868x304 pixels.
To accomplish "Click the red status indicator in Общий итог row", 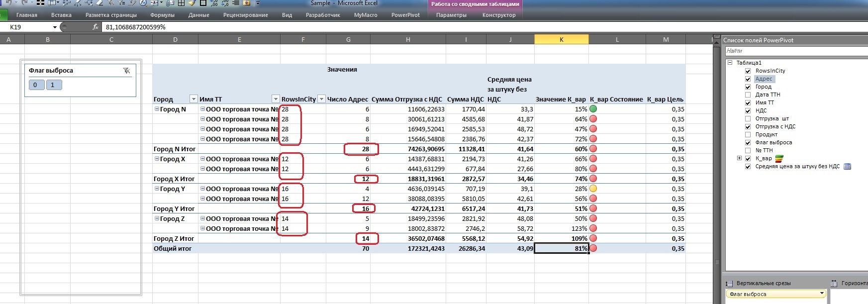I will click(593, 248).
